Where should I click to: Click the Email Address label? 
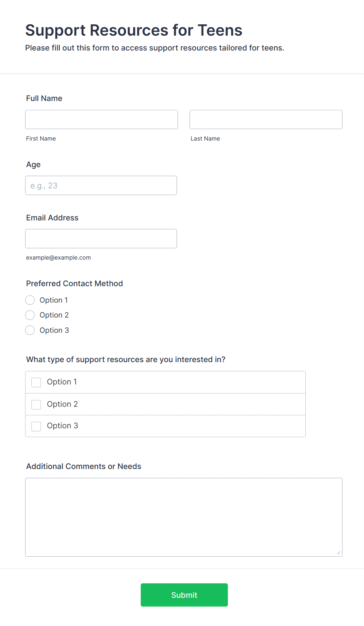(x=52, y=218)
